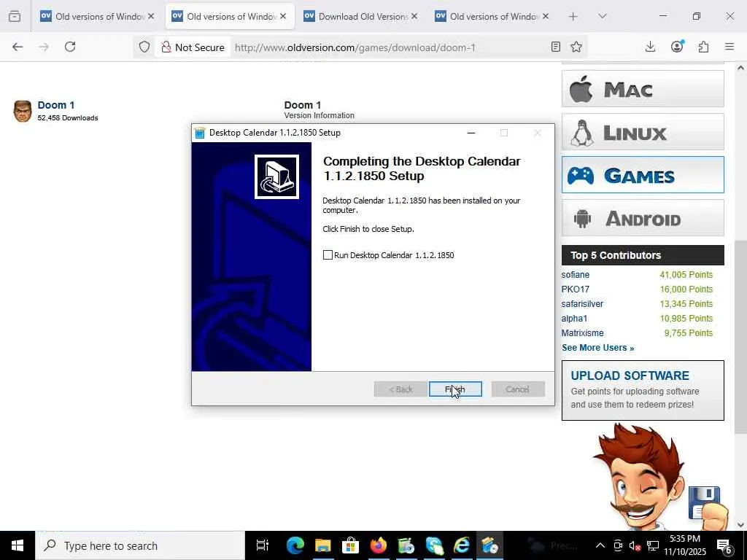Click the Meet Now camera tray icon
This screenshot has width=747, height=560.
(x=618, y=545)
